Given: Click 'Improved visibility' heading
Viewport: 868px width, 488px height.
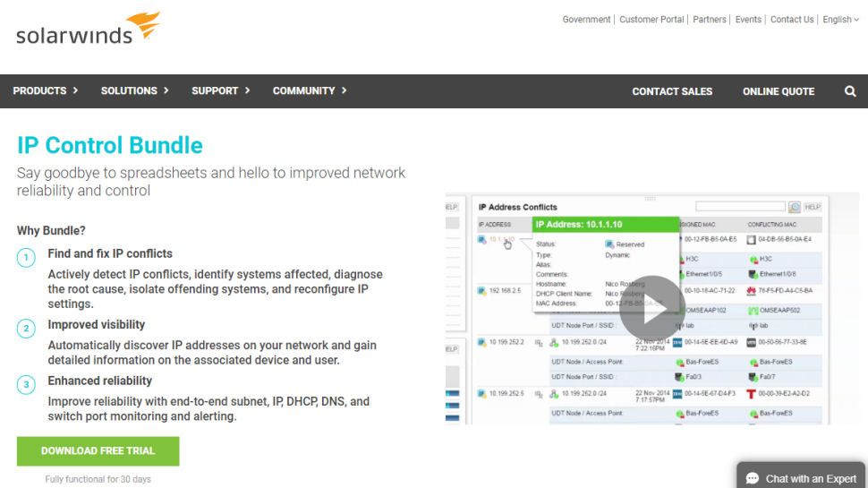Looking at the screenshot, I should tap(97, 325).
